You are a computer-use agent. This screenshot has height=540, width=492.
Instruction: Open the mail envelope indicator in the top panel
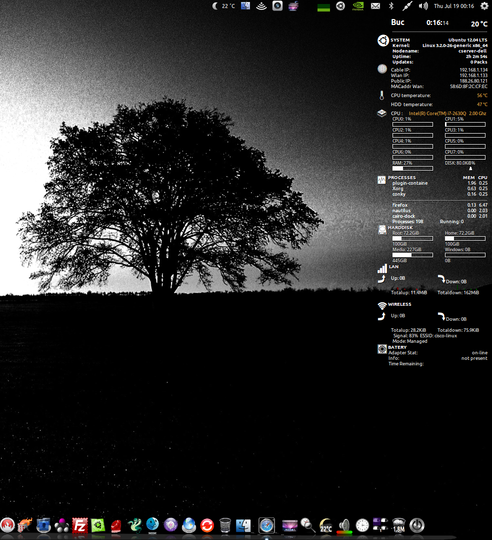(x=375, y=6)
